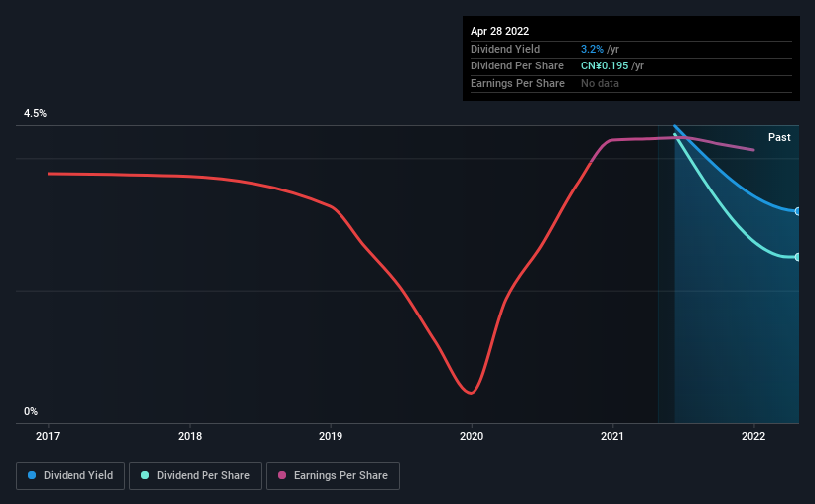This screenshot has height=504, width=815.
Task: Click the Apr 28 2022 tooltip date
Action: point(499,31)
